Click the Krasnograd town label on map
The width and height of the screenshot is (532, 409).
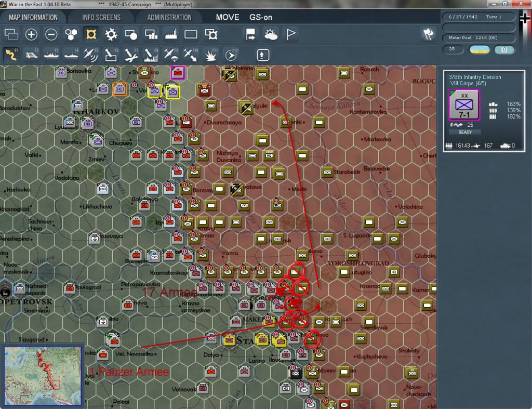(x=14, y=209)
